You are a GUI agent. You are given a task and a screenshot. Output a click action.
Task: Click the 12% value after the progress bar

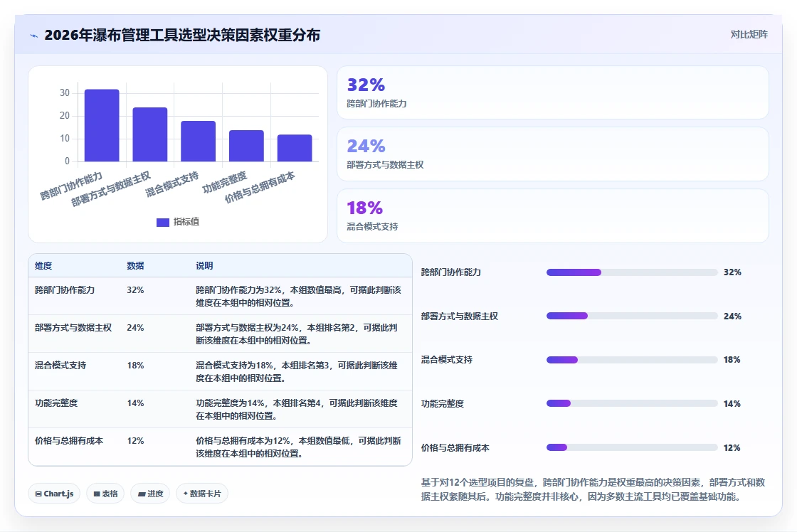(x=732, y=447)
